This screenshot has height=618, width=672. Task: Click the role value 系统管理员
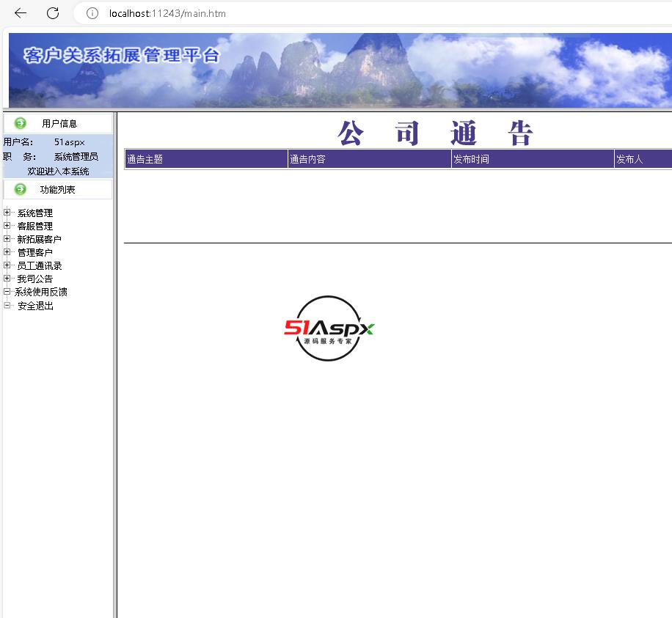click(76, 157)
